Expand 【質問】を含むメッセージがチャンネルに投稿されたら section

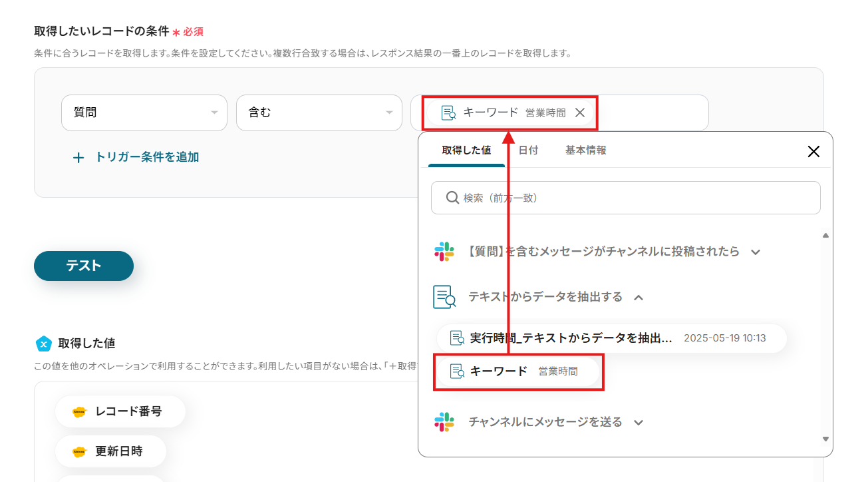pyautogui.click(x=755, y=252)
